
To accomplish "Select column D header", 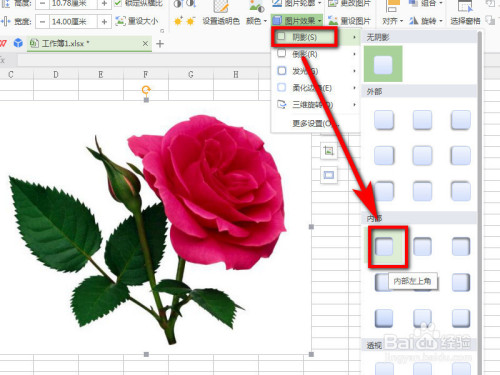I will pos(56,74).
